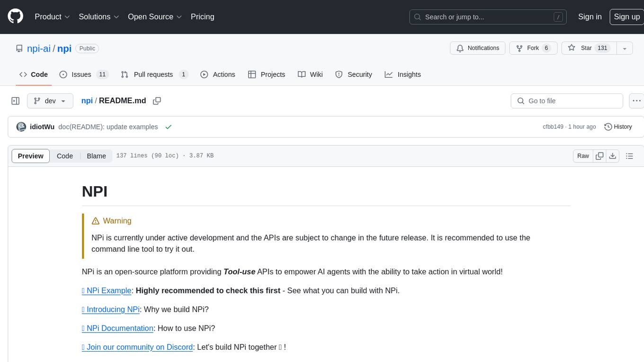Go to npi root in breadcrumb

(x=87, y=101)
